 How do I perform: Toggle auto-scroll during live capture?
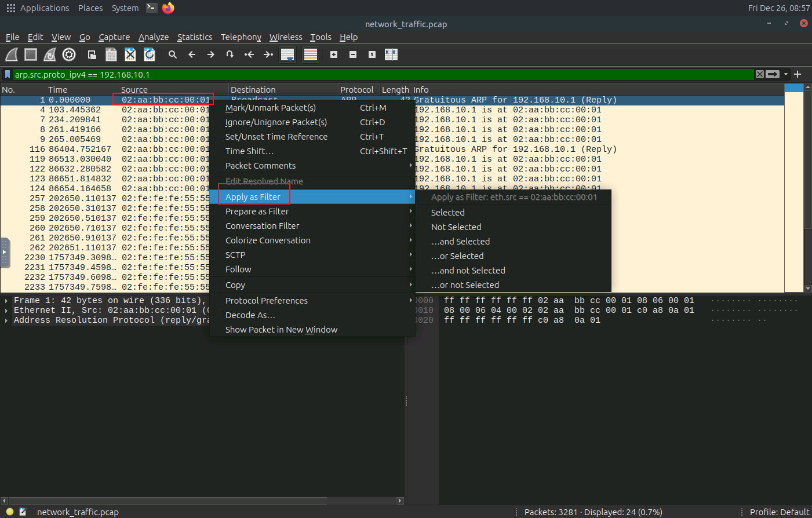(x=287, y=54)
